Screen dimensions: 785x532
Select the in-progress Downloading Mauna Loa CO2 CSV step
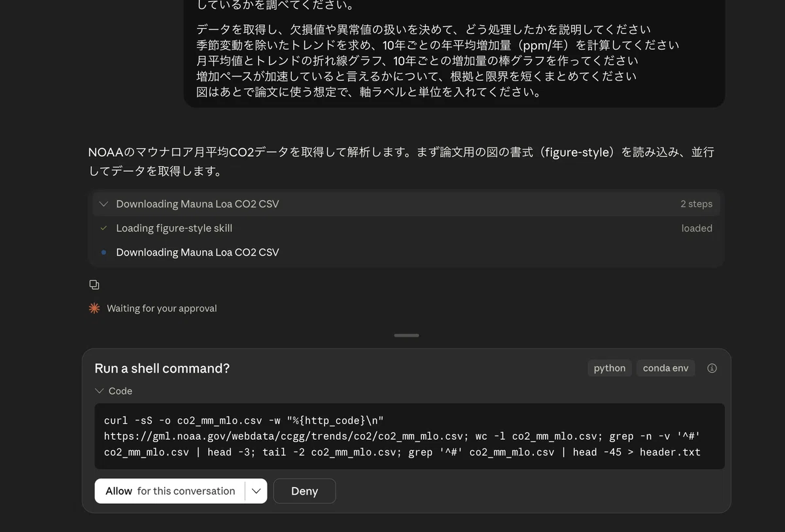[x=406, y=252]
